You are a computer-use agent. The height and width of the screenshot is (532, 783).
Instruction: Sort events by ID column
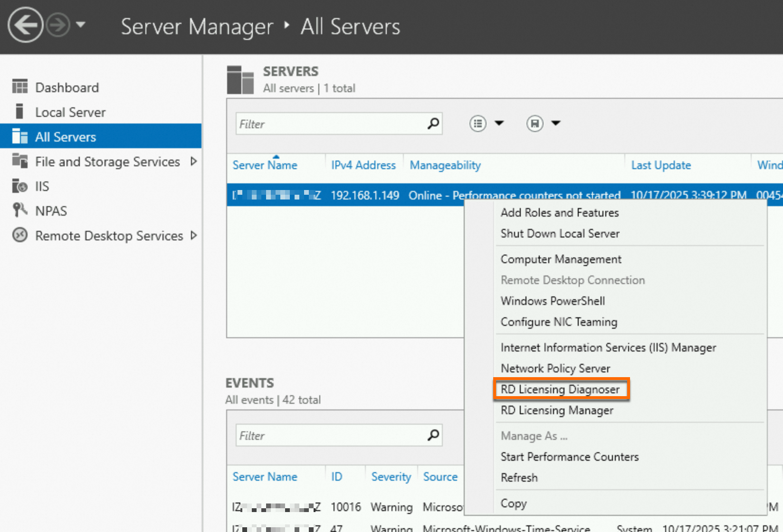(336, 476)
